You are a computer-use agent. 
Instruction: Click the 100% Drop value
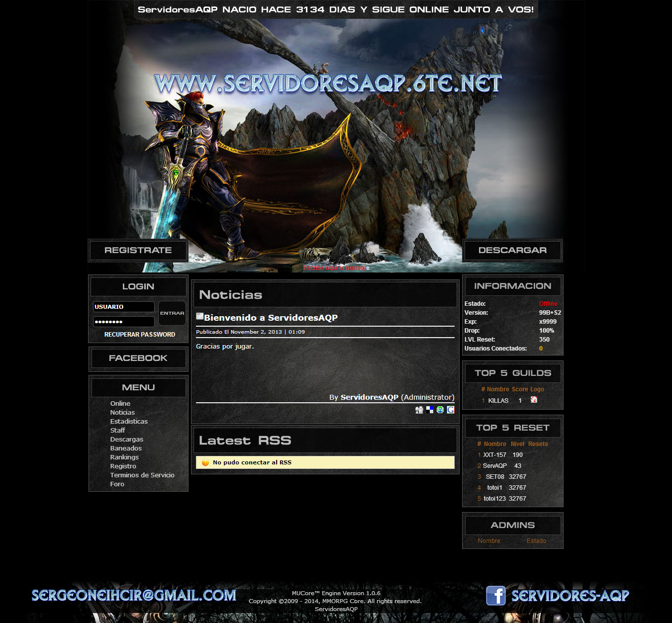547,331
